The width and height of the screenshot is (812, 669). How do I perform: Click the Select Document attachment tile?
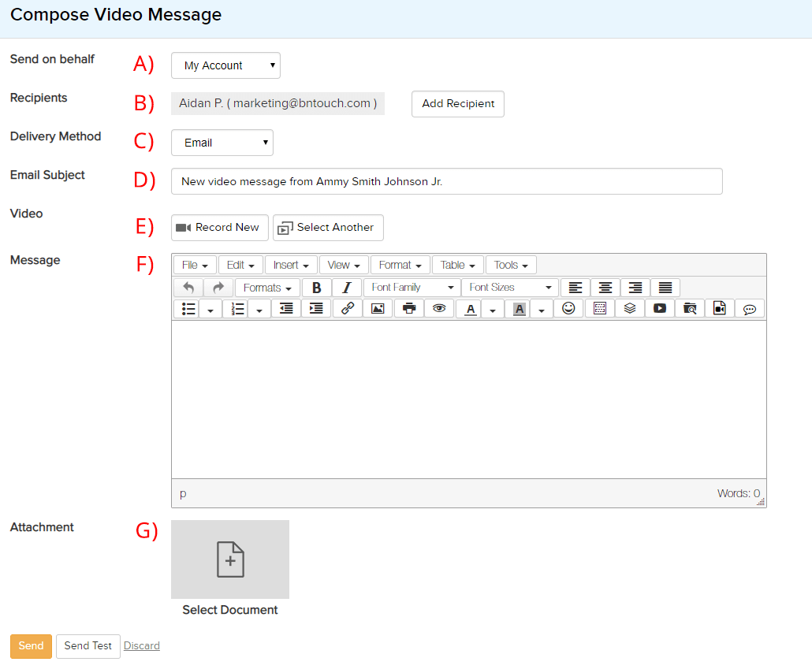coord(230,559)
